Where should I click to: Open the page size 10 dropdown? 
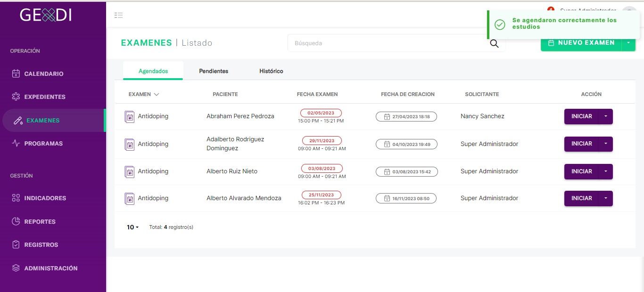[x=132, y=227]
